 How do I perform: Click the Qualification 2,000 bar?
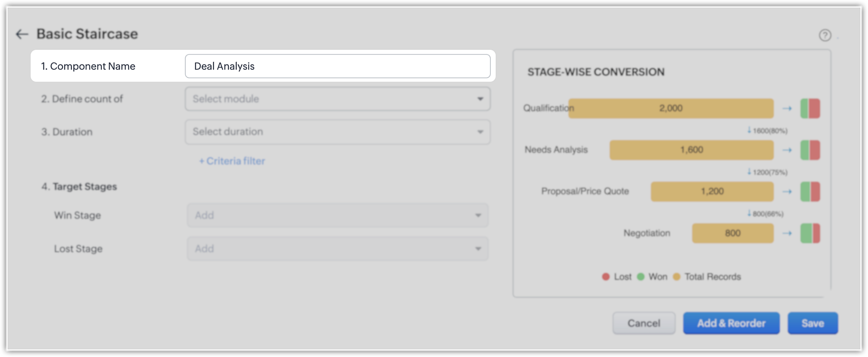671,108
